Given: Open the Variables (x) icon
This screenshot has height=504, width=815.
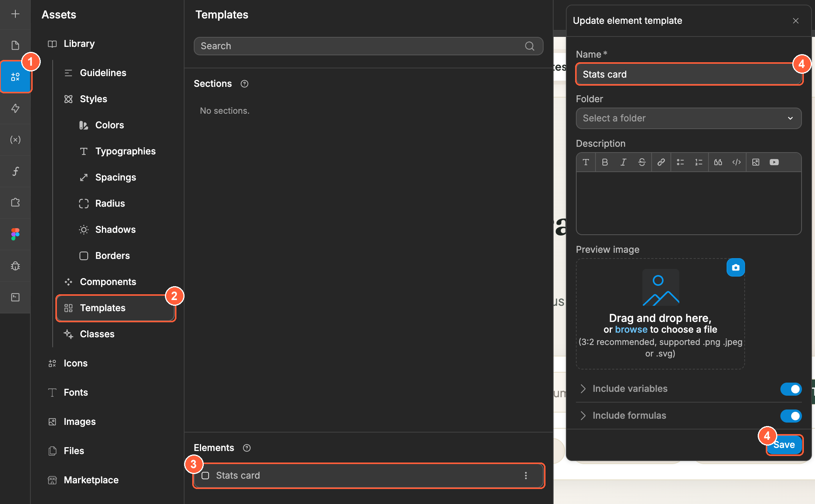Looking at the screenshot, I should [x=15, y=140].
